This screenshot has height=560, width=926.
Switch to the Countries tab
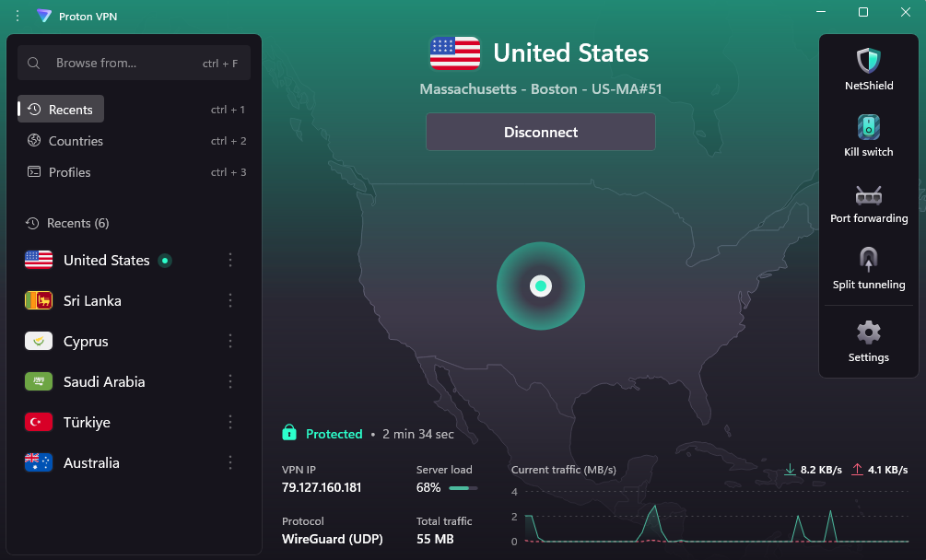pos(76,141)
